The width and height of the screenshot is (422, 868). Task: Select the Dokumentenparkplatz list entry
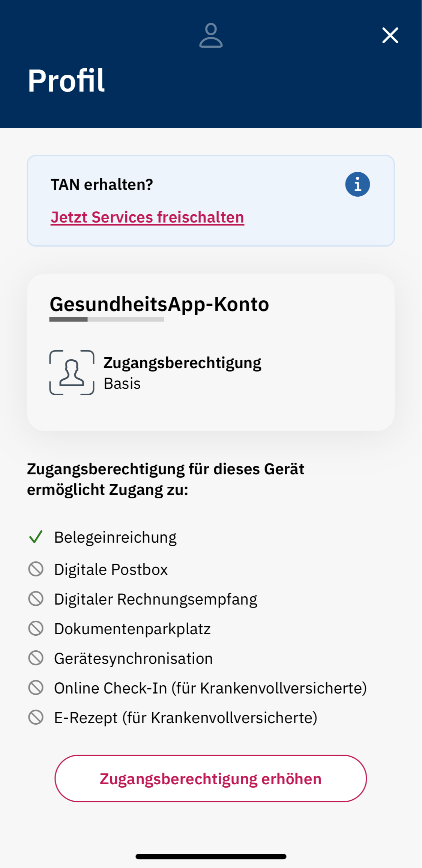pos(132,629)
